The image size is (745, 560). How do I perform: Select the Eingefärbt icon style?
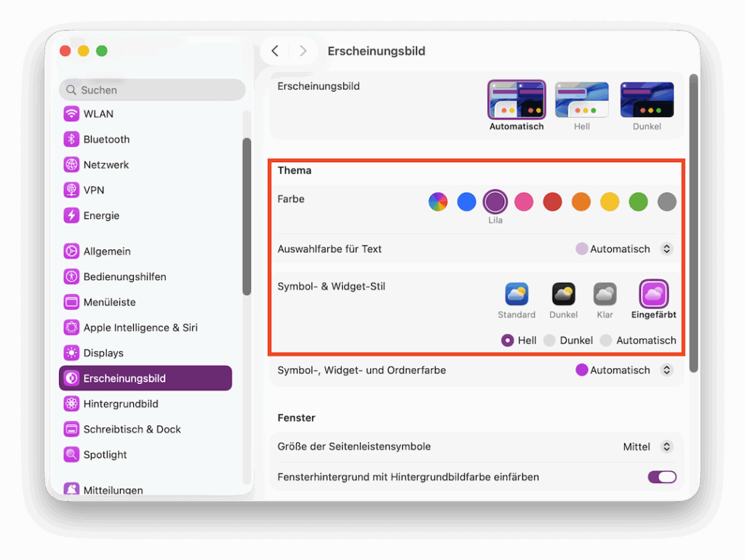pos(653,294)
